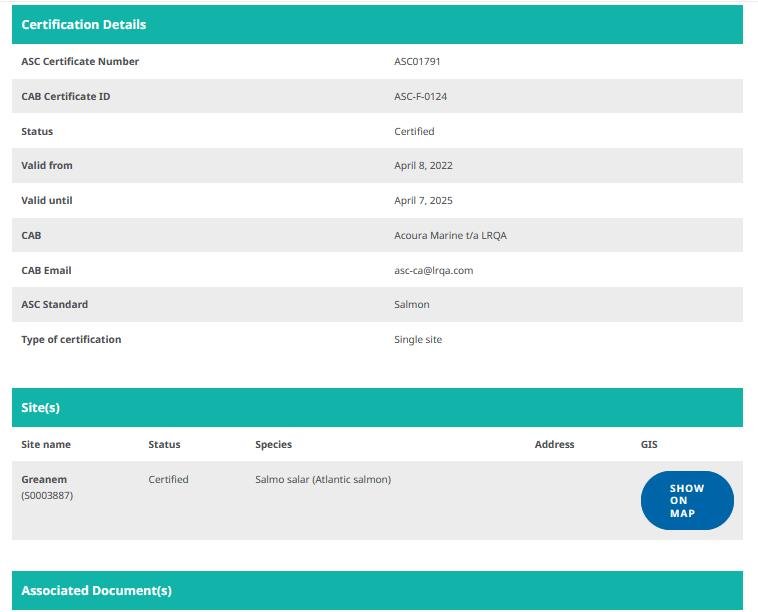Screen dimensions: 758x612
Task: Open the Associated Document(s) section header
Action: click(x=96, y=591)
